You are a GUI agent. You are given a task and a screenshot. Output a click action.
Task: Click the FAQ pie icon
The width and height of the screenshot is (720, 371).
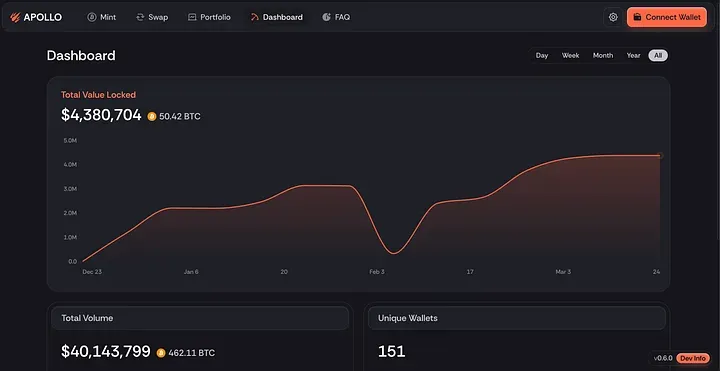(x=326, y=17)
